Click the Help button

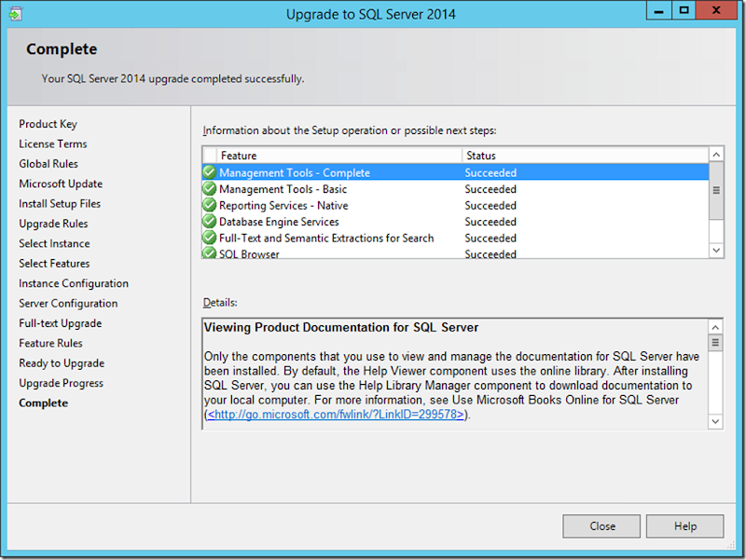(x=684, y=526)
